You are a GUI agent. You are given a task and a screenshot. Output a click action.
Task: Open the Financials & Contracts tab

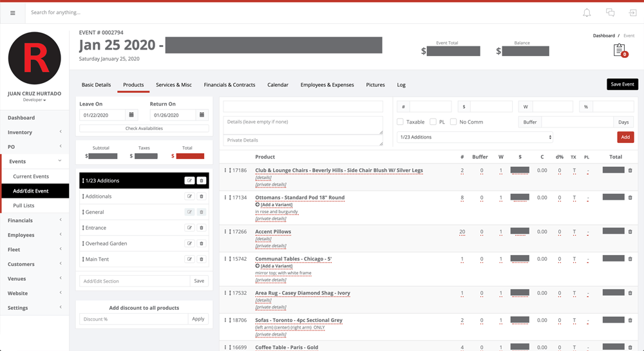pos(229,84)
